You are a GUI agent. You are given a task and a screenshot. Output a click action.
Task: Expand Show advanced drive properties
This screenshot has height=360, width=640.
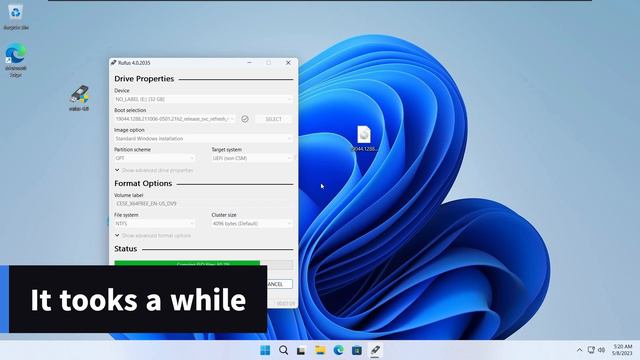click(153, 170)
